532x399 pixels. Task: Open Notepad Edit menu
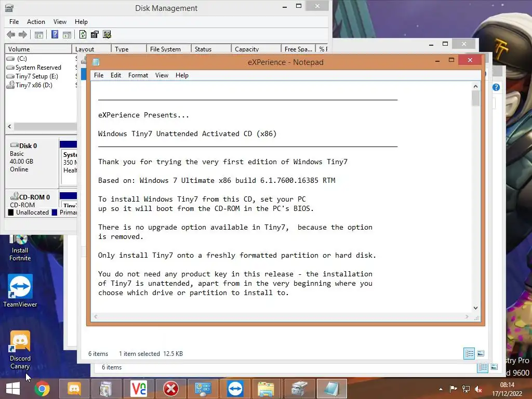coord(116,75)
